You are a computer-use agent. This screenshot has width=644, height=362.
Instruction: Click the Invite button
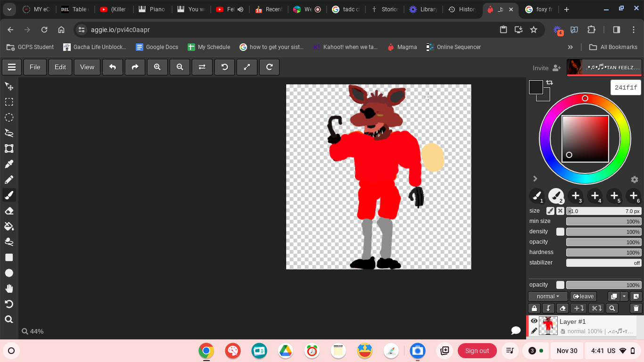pyautogui.click(x=546, y=68)
